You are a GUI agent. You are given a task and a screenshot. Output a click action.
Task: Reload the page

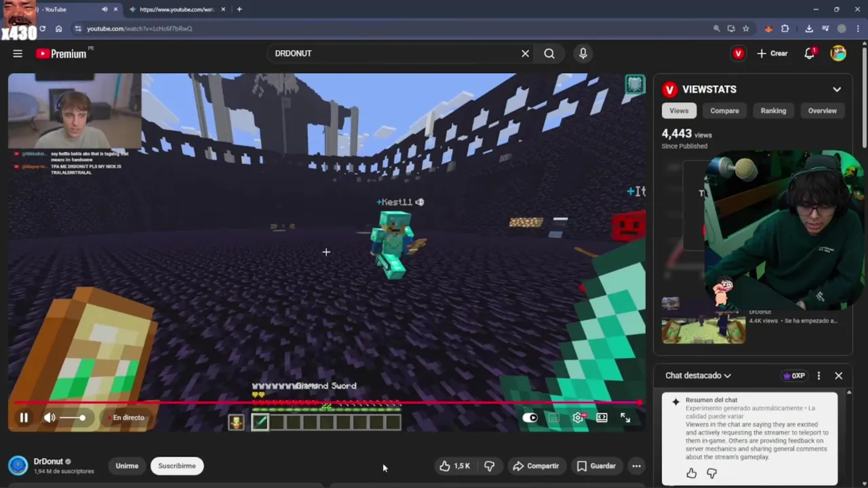[42, 28]
